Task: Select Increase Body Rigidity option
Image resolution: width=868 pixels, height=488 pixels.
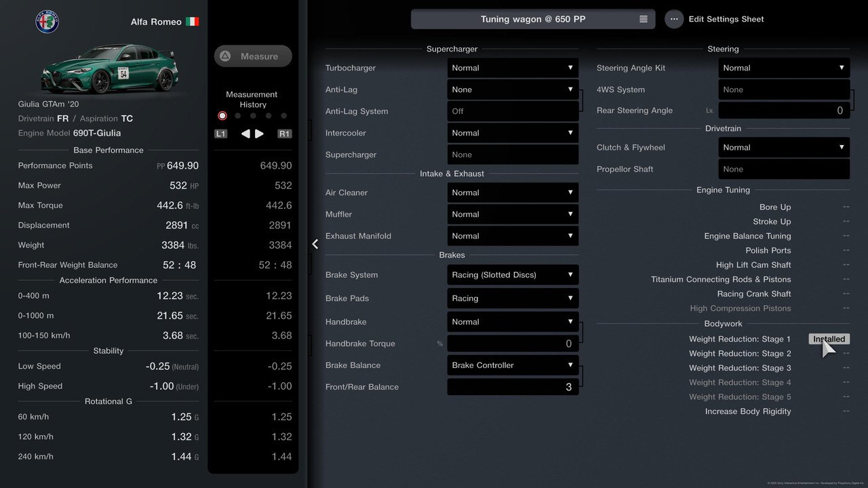Action: coord(748,411)
